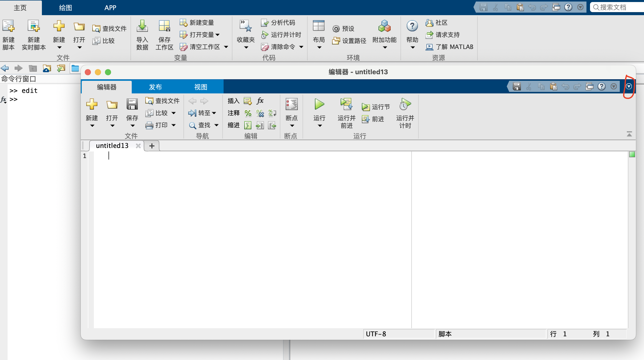Switch to the Publish tab in editor

155,87
